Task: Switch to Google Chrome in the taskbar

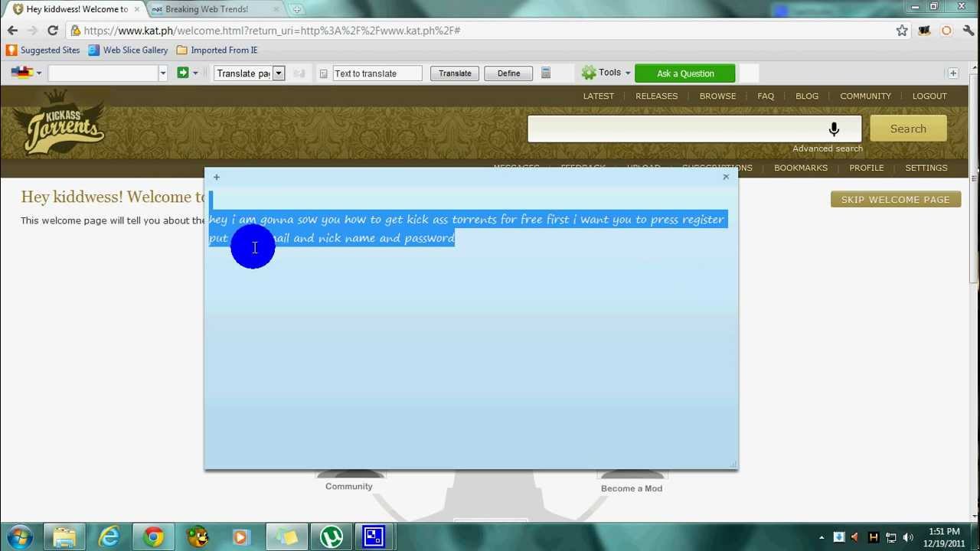Action: (154, 536)
